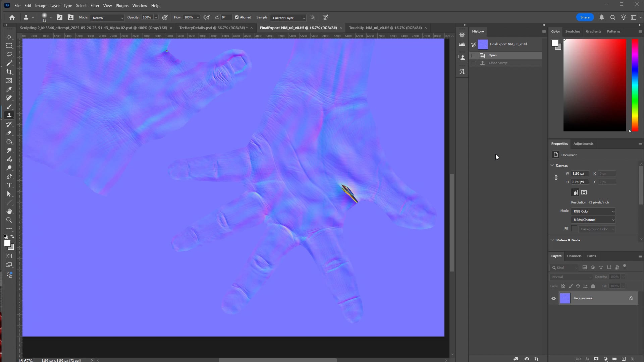Screen dimensions: 644x362
Task: Open the Swatches panel tab
Action: [x=573, y=31]
